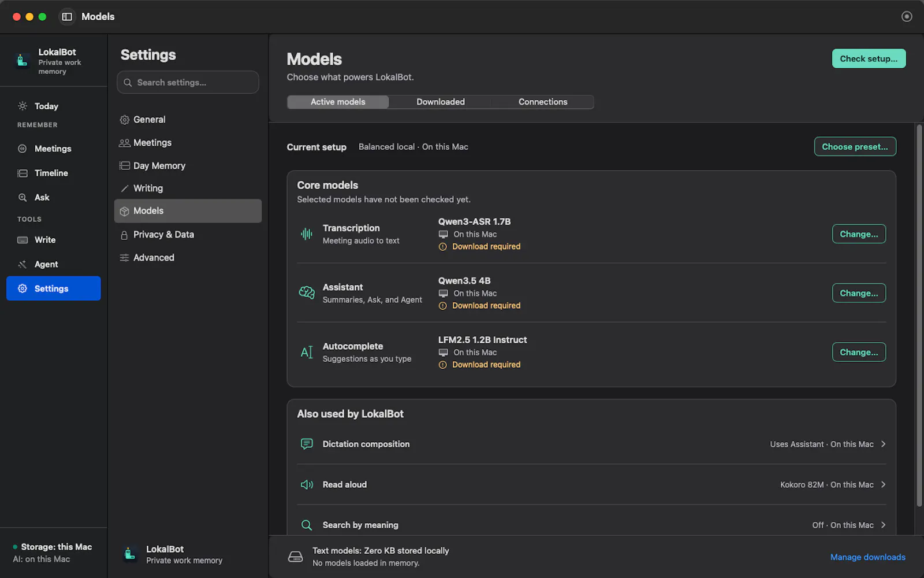
Task: Select the Advanced settings item
Action: point(188,258)
